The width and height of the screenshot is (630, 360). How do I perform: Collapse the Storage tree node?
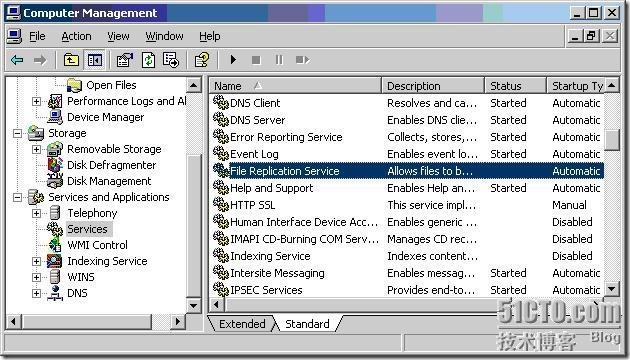[17, 133]
